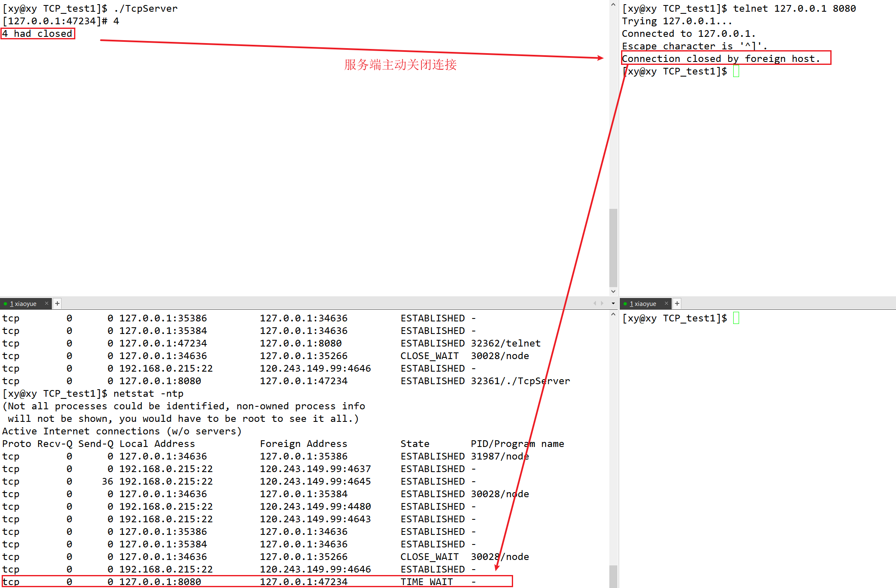Focus the telnet terminal prompt cursor

click(x=736, y=72)
